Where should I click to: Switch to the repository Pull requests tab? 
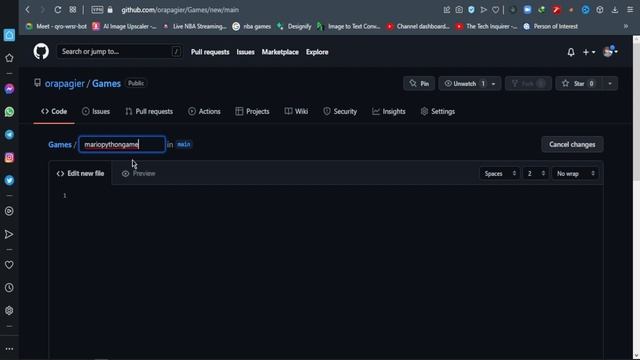[149, 111]
